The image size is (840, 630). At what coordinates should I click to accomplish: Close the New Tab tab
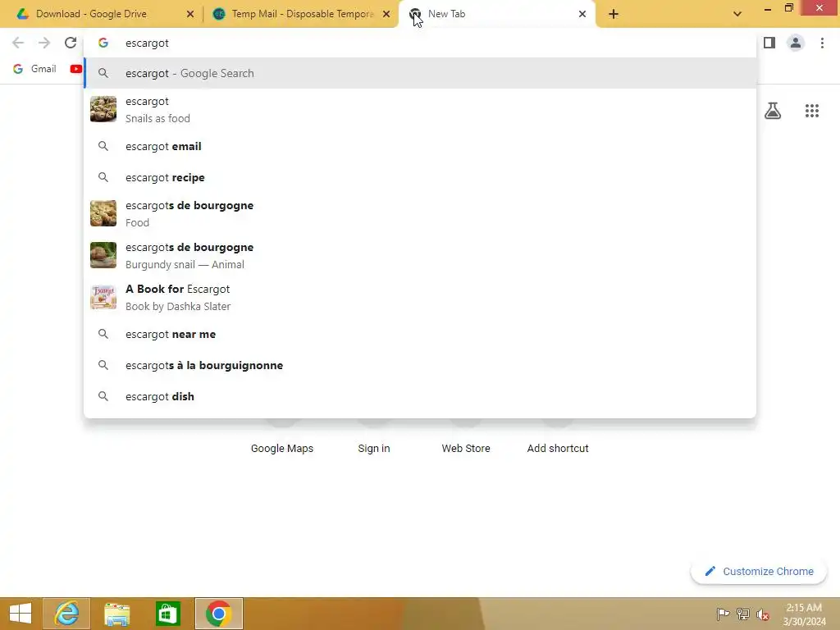[x=582, y=14]
